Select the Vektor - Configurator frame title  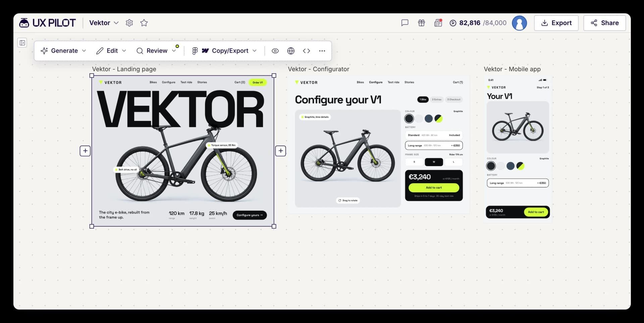point(318,69)
